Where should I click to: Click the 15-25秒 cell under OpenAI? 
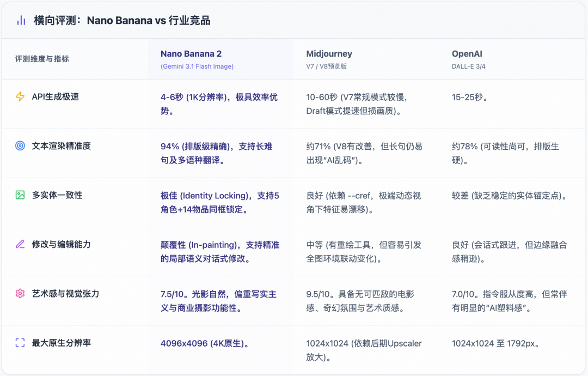pyautogui.click(x=469, y=97)
